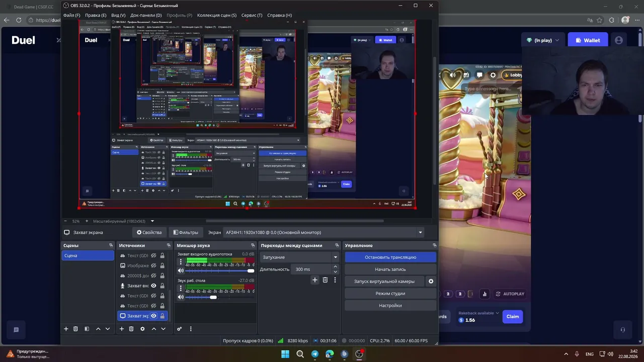
Task: Open source properties gear in Источники toolbar
Action: (x=142, y=329)
